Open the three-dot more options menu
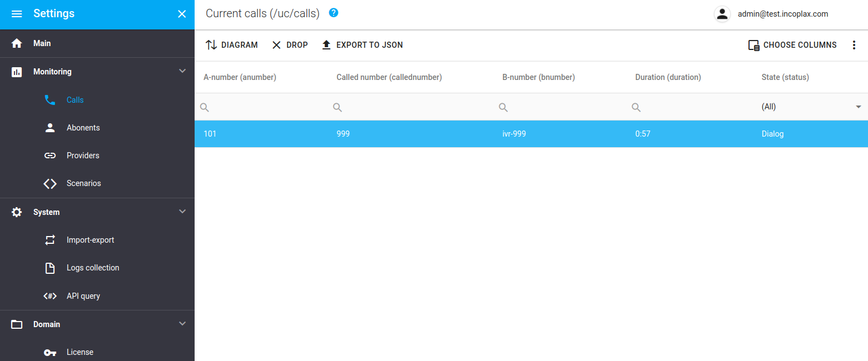Image resolution: width=868 pixels, height=361 pixels. coord(854,45)
